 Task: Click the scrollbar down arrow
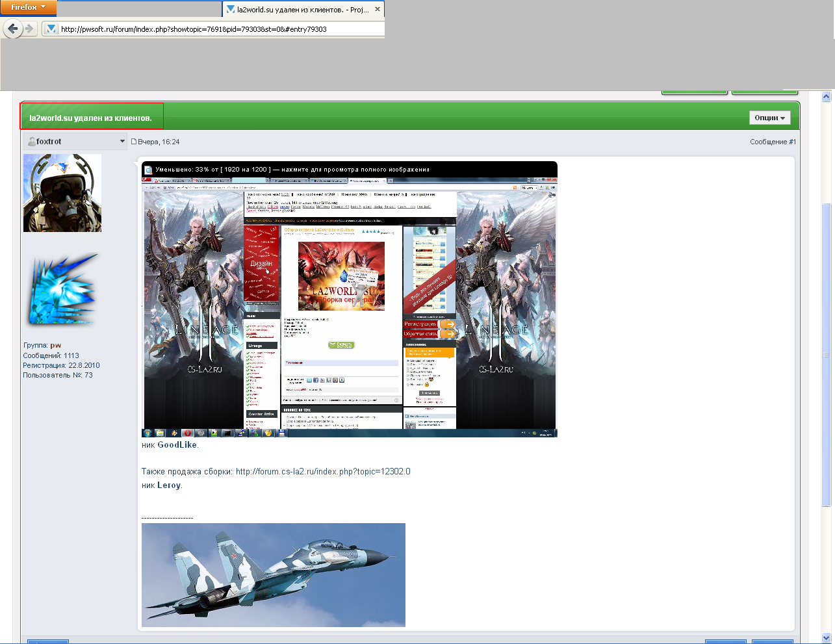[827, 638]
